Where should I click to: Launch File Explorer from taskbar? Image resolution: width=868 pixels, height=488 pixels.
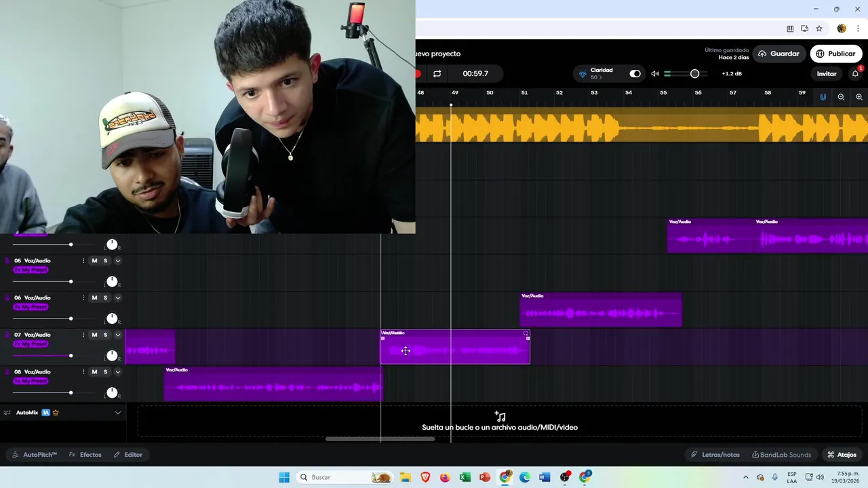pyautogui.click(x=405, y=477)
